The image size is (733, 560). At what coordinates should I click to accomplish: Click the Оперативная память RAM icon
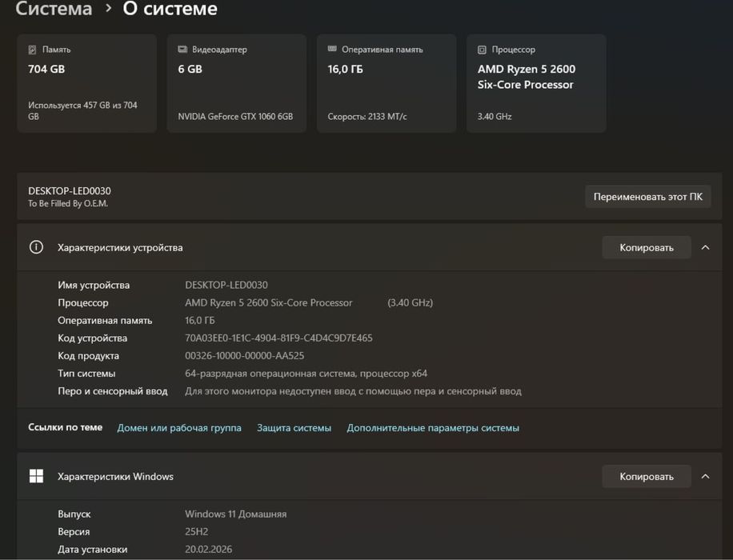(x=332, y=49)
